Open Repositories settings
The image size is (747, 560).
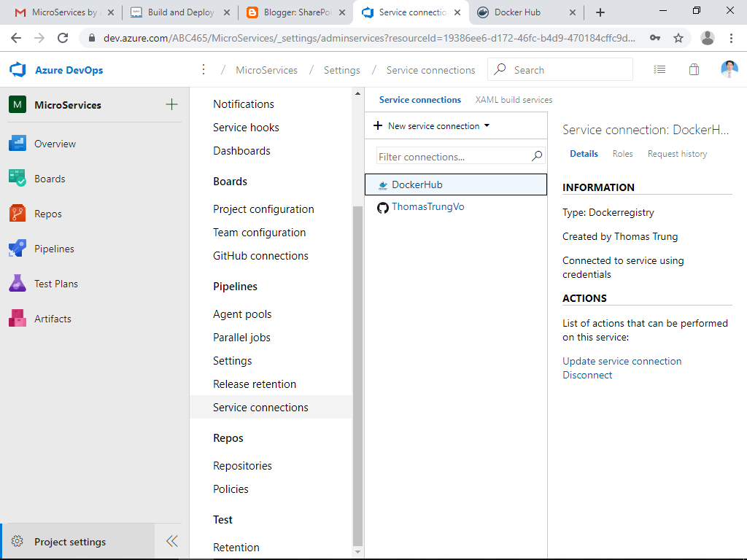pos(242,465)
